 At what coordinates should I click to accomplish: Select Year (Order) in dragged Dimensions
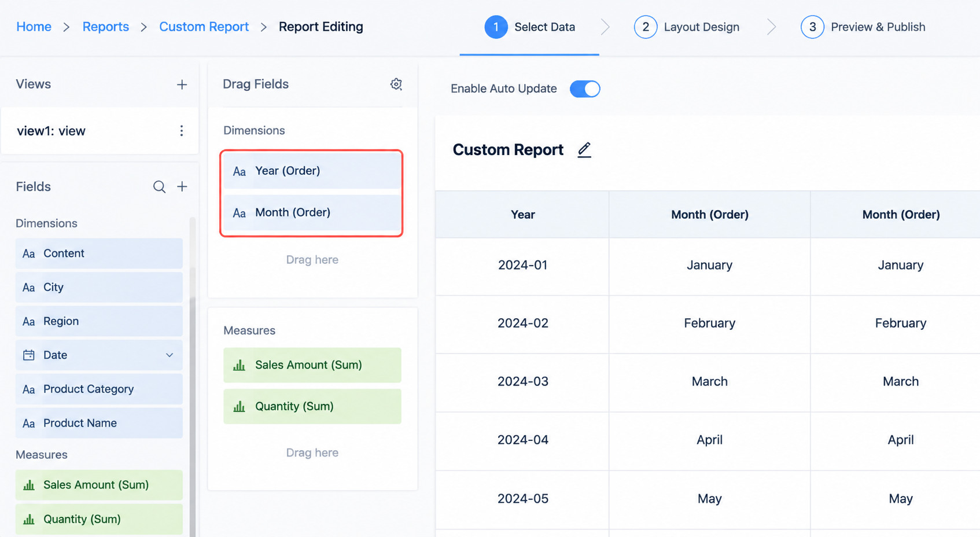pyautogui.click(x=312, y=171)
